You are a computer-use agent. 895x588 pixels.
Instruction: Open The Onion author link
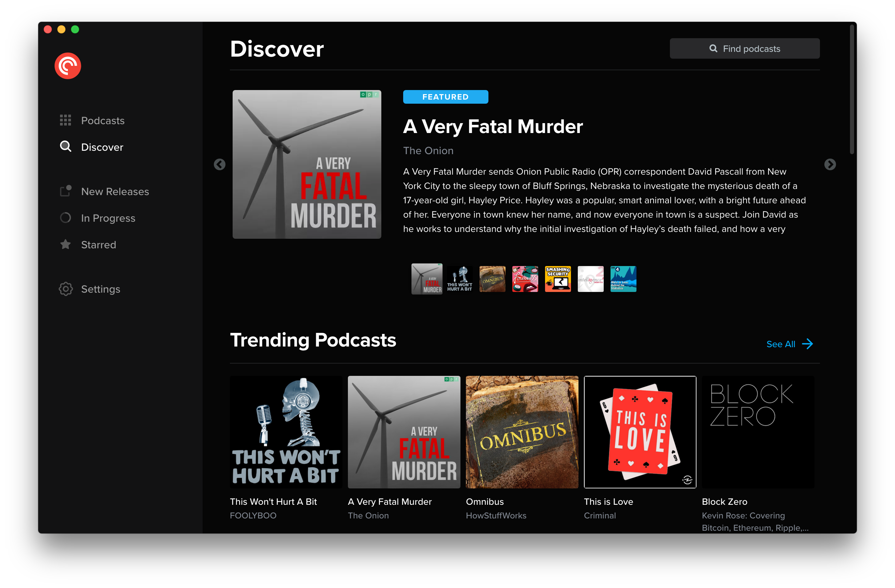[x=428, y=151]
